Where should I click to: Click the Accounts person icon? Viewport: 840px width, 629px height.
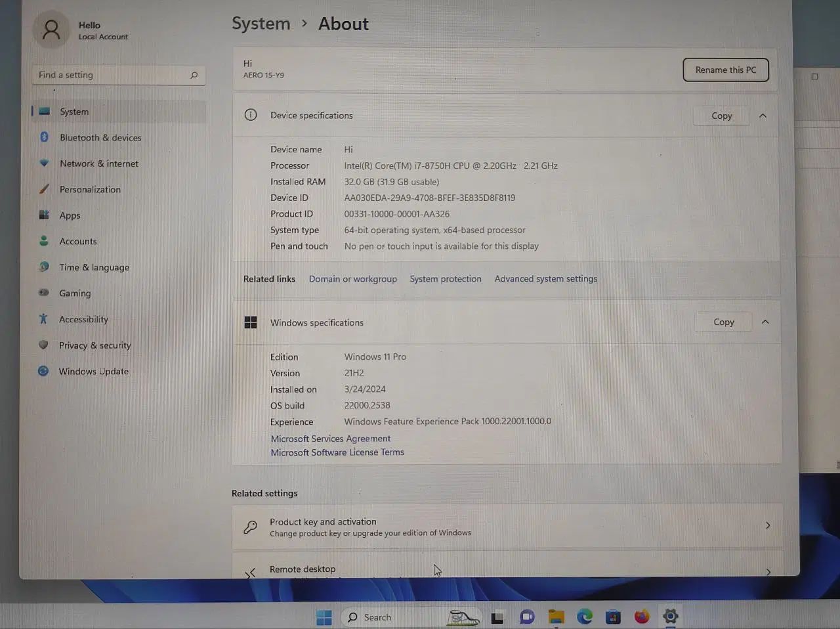coord(44,241)
